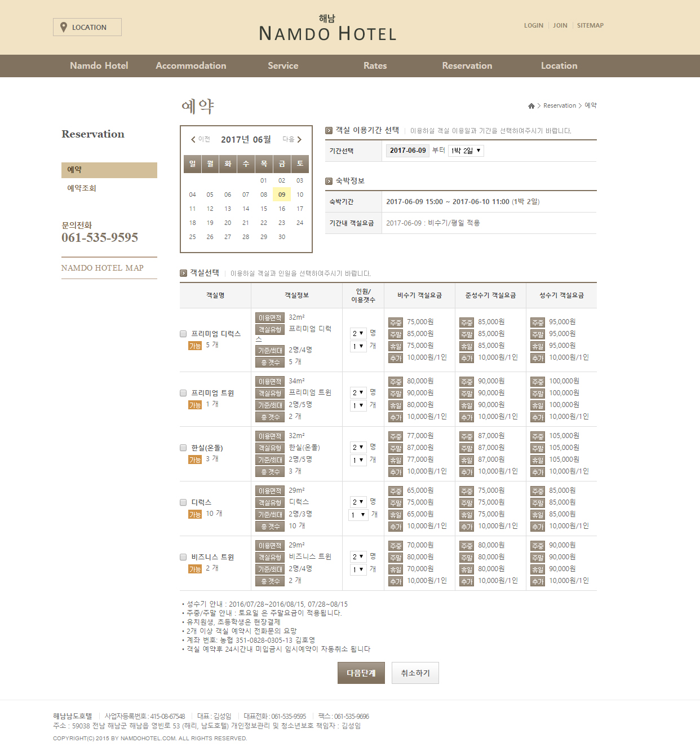Check the 한실(온돌) room checkbox
This screenshot has height=751, width=700.
click(183, 448)
